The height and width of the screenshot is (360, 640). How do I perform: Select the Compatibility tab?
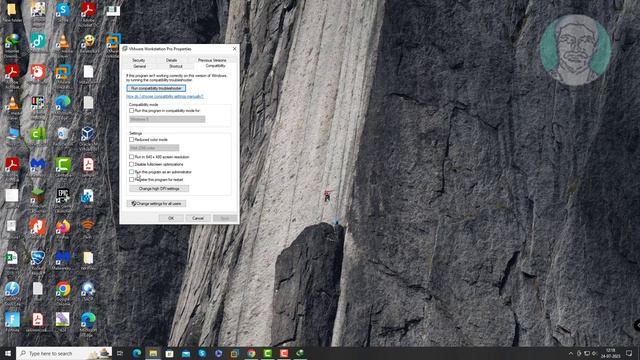[215, 65]
